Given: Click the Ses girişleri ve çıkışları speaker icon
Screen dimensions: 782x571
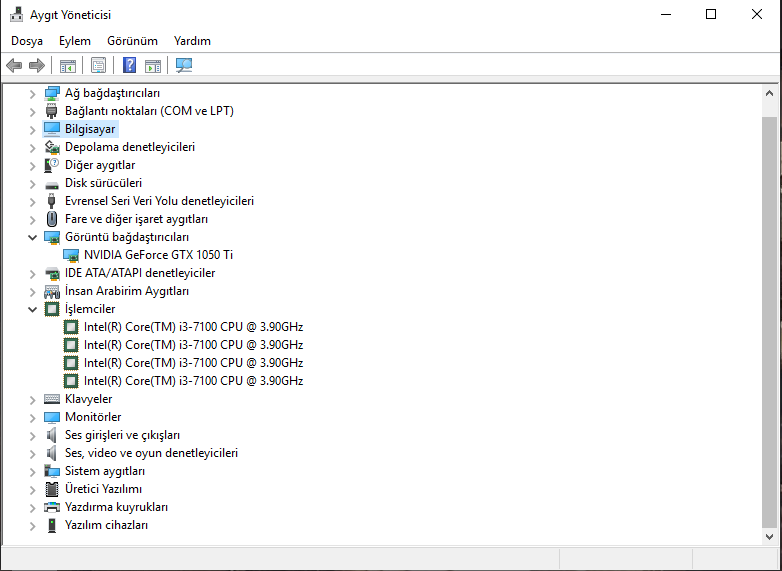Looking at the screenshot, I should pyautogui.click(x=51, y=435).
